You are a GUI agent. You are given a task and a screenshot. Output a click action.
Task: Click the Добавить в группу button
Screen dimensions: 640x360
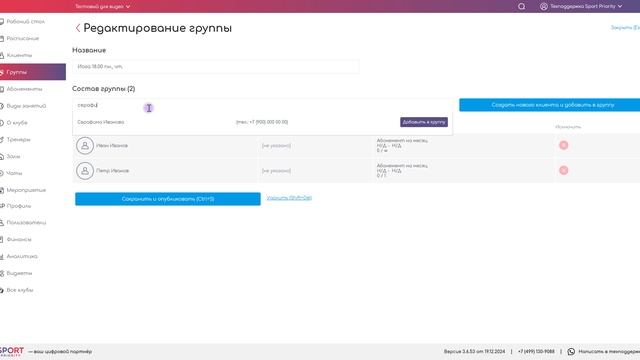tap(424, 122)
